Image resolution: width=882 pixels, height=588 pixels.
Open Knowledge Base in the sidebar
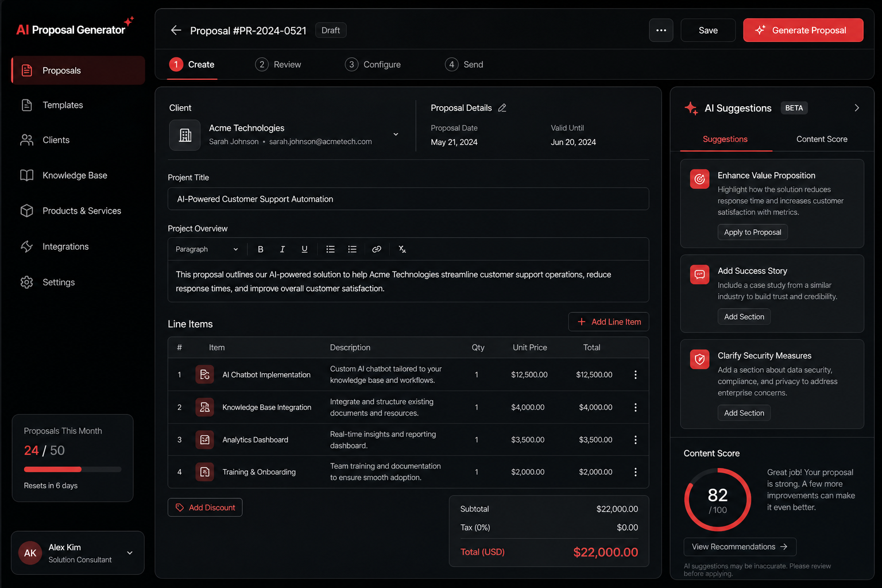coord(78,175)
